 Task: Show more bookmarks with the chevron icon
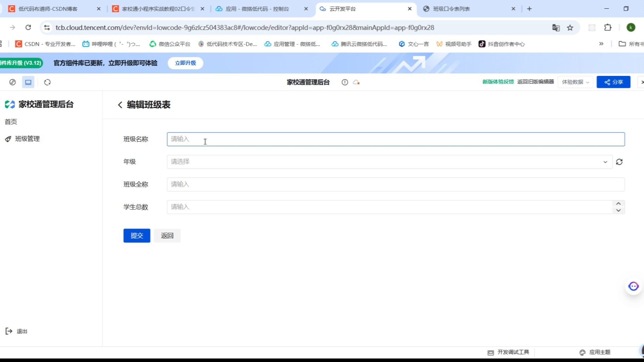[x=601, y=44]
